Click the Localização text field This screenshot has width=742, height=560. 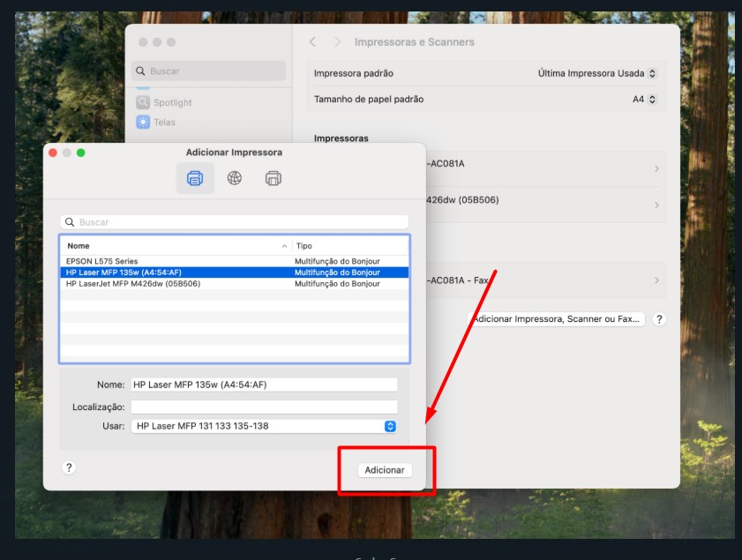point(264,407)
